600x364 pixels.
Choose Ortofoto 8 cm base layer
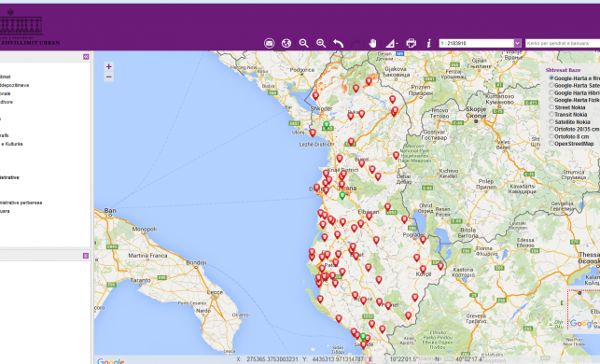[551, 136]
